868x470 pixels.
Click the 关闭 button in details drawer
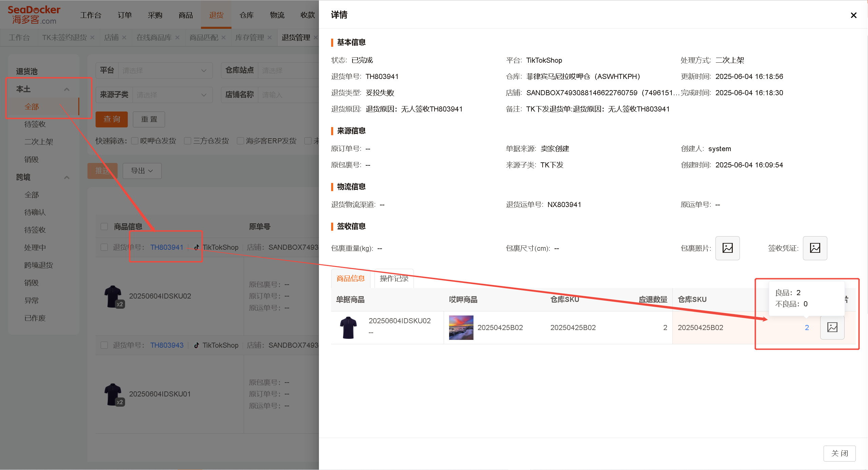click(x=839, y=453)
